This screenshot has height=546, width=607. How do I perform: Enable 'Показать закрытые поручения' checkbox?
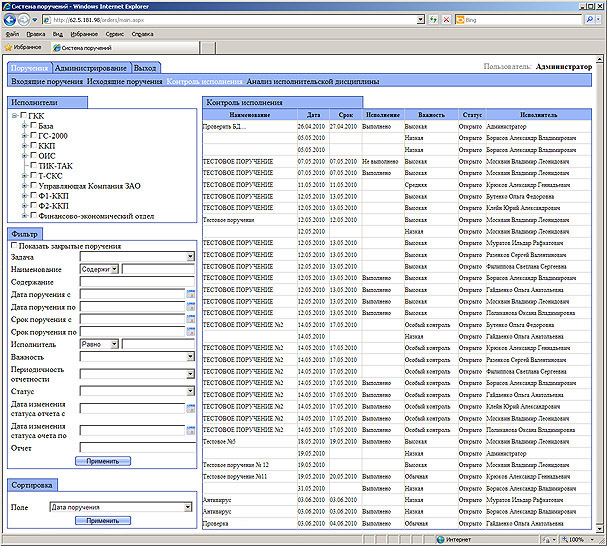click(14, 245)
